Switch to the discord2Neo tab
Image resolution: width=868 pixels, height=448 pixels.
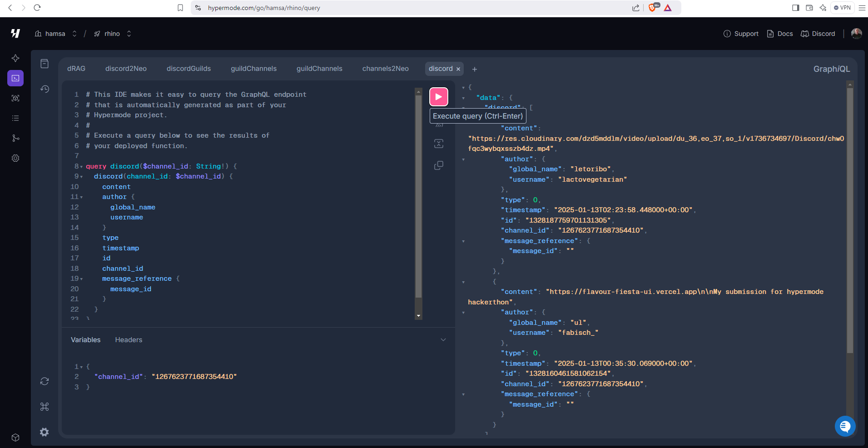point(126,69)
